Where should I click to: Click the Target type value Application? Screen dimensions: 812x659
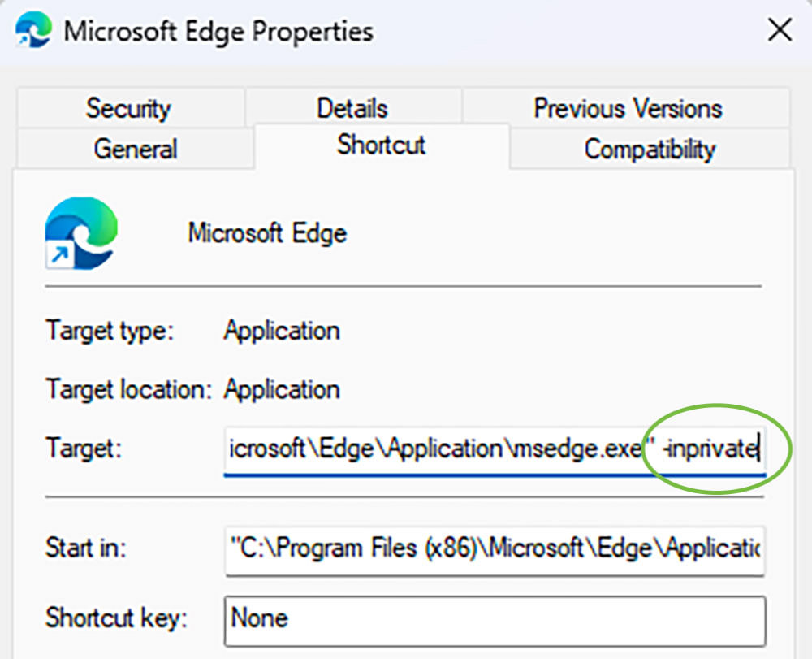point(282,331)
